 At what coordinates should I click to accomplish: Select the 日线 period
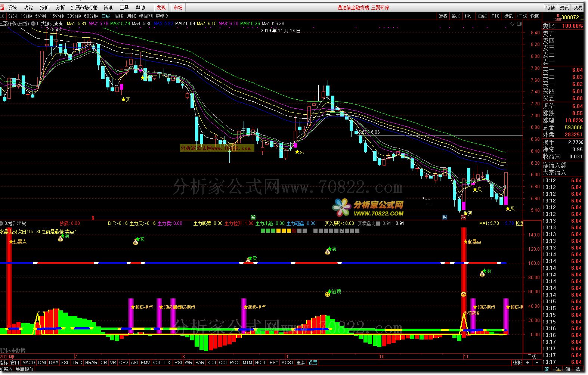click(x=106, y=16)
